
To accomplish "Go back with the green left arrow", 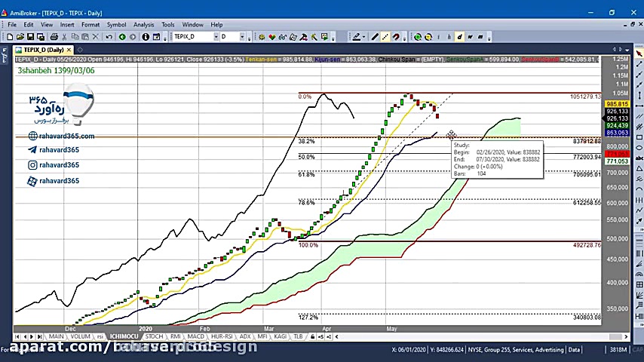I will [122, 37].
